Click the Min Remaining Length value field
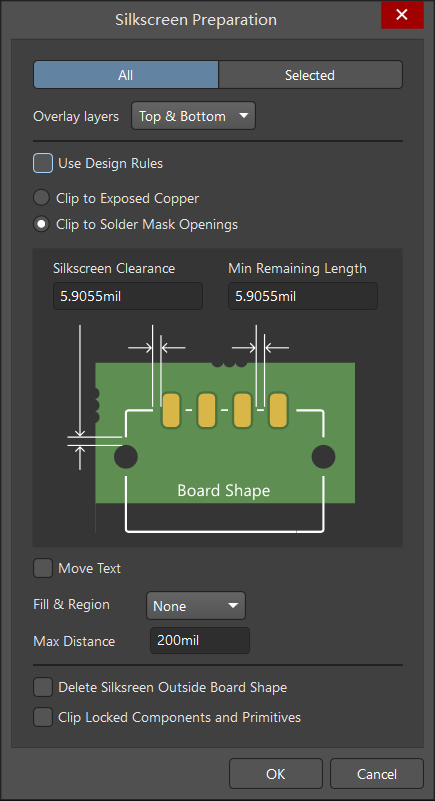Screen dimensions: 435x801 (303, 296)
